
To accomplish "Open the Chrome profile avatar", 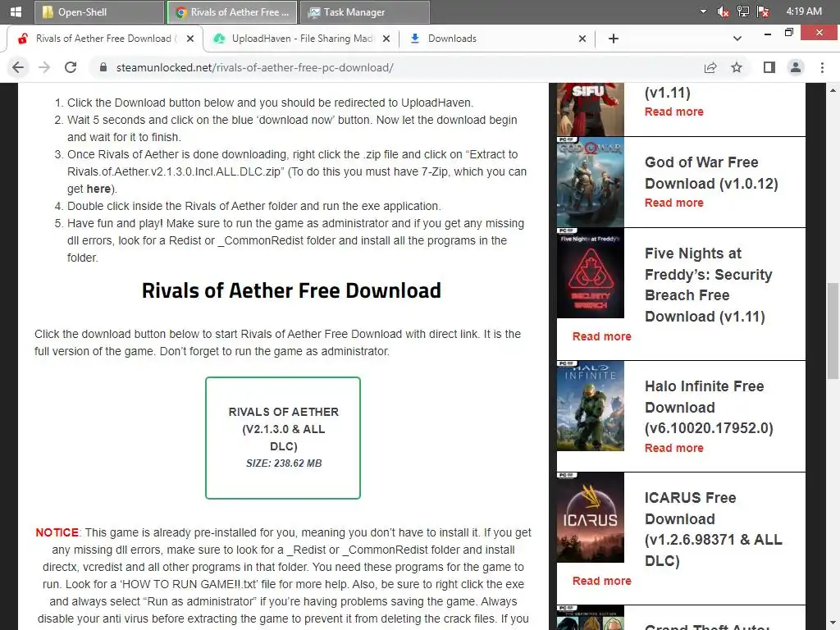I will coord(796,67).
